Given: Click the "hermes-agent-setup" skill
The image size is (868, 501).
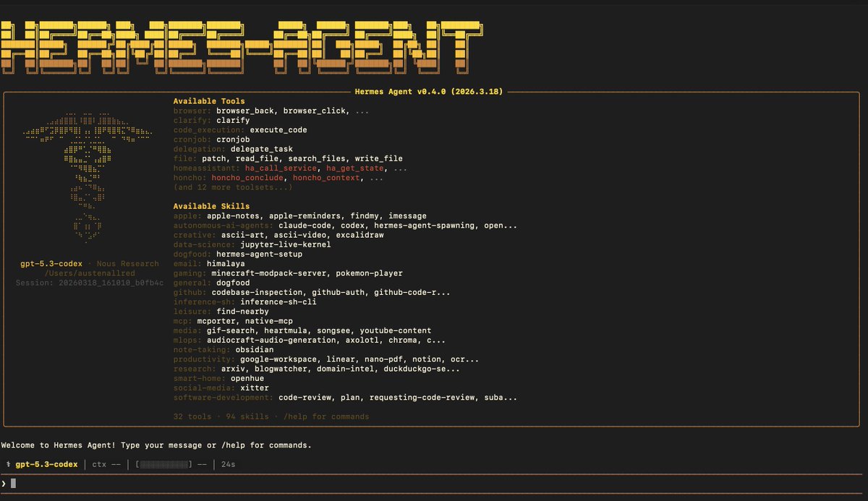Looking at the screenshot, I should point(259,254).
